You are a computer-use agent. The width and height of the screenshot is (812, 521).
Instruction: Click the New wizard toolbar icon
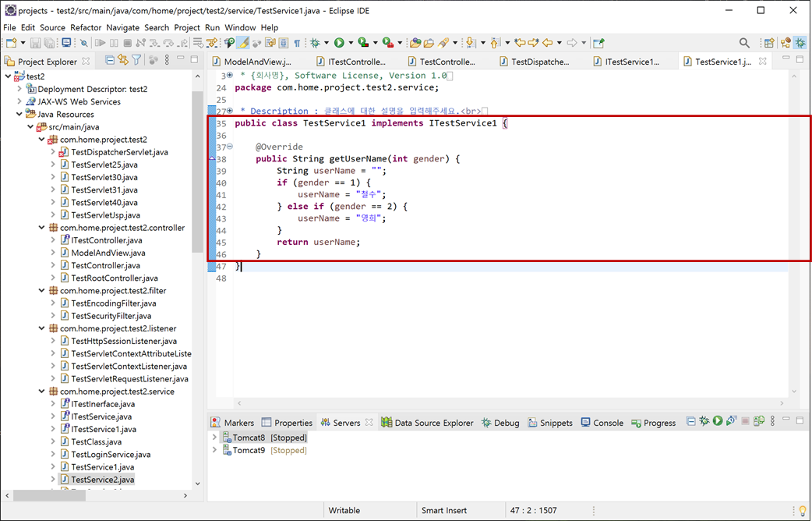(12, 43)
